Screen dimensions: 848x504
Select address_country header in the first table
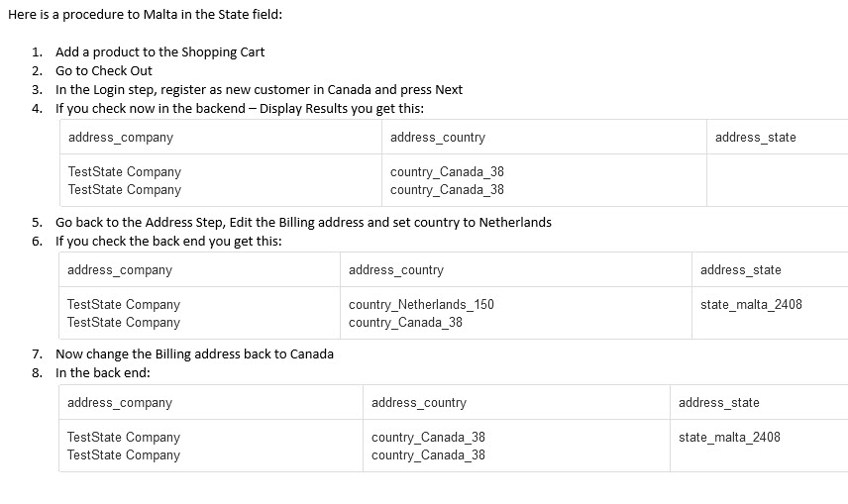click(x=438, y=138)
